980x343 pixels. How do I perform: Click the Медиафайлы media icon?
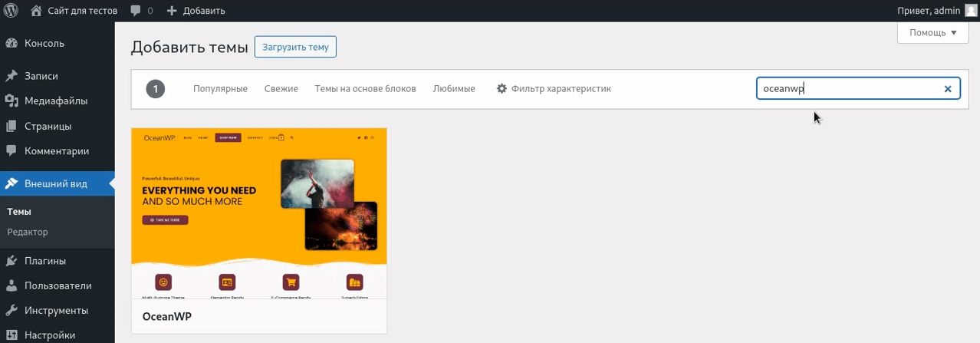pyautogui.click(x=12, y=101)
